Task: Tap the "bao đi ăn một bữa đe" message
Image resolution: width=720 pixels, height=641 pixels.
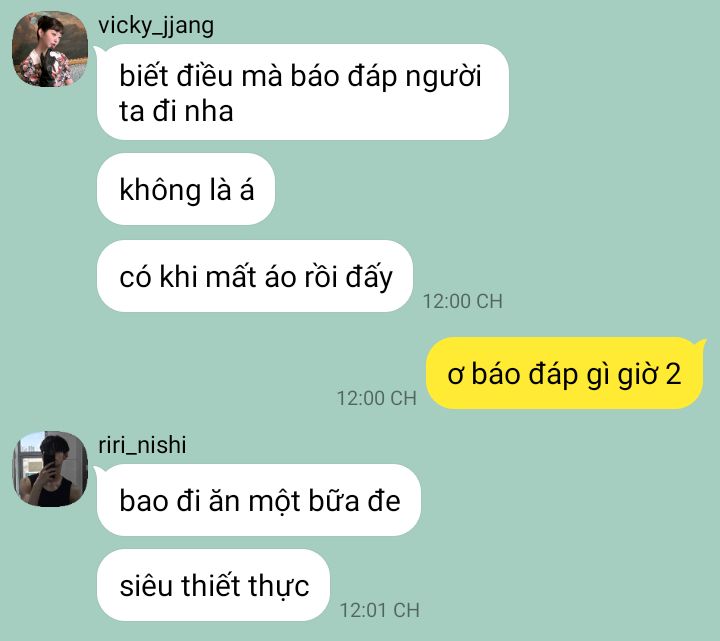Action: pos(259,500)
